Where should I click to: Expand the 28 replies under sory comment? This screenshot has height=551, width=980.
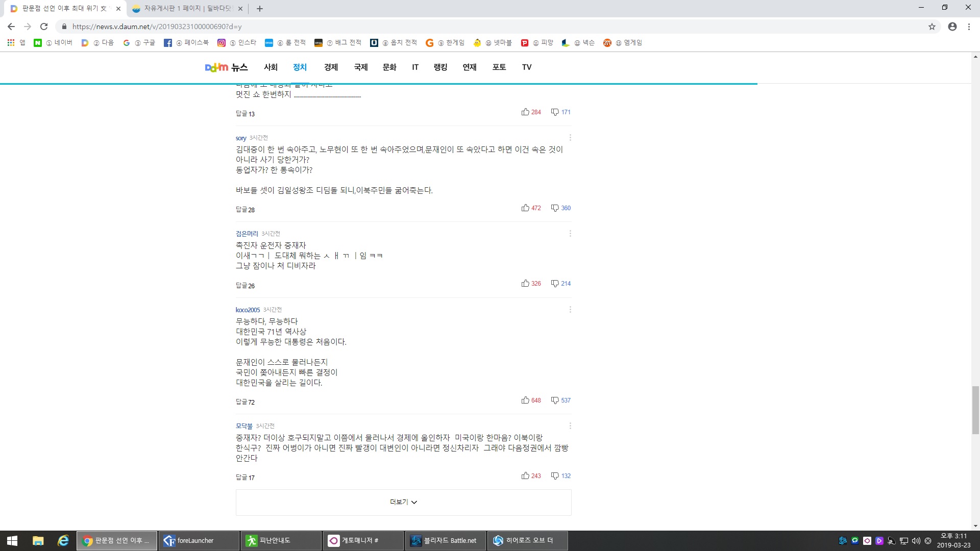tap(245, 210)
